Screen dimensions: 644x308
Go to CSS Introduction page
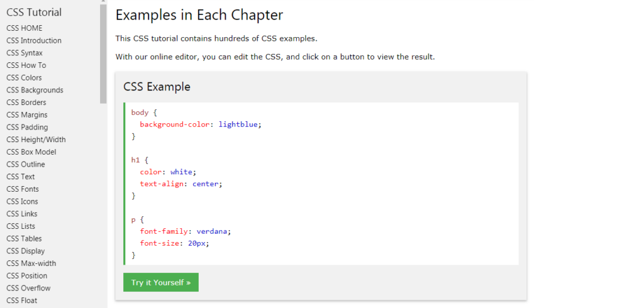point(34,40)
